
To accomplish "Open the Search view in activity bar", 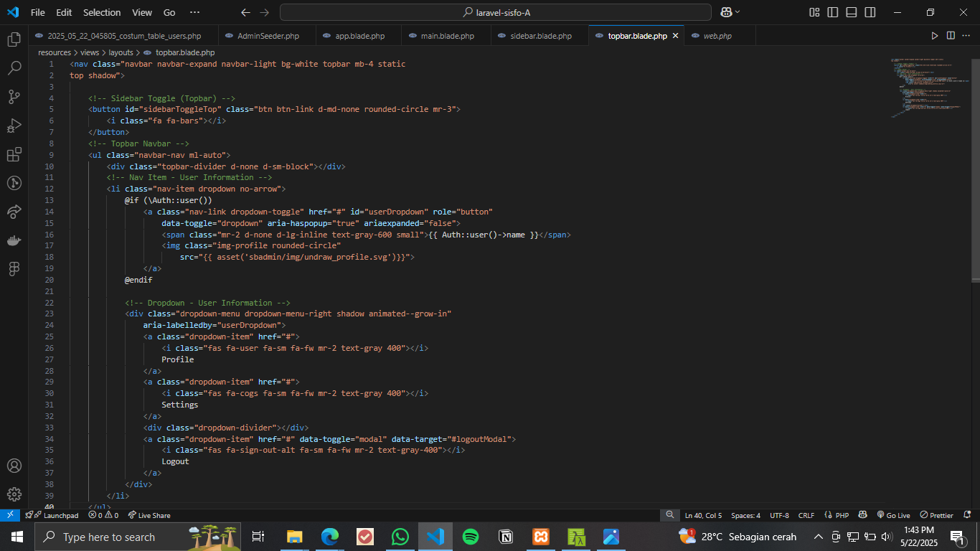I will coord(14,68).
